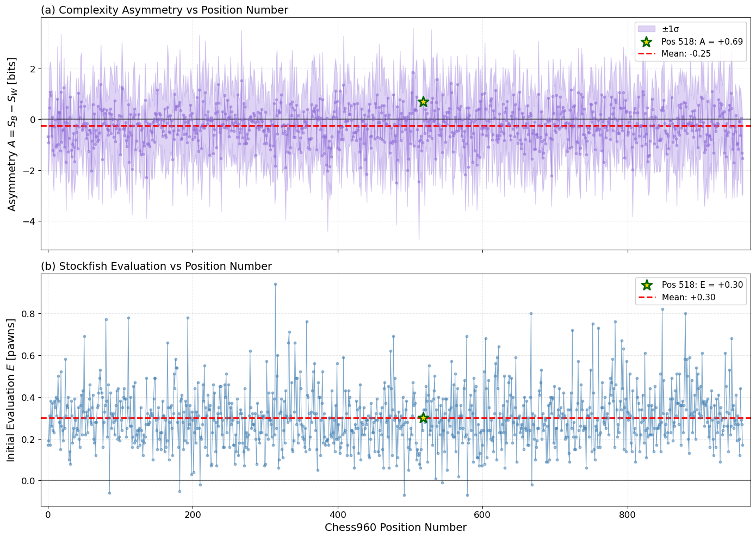756x538 pixels.
Task: Click the 400 tick label on the x-axis
Action: pyautogui.click(x=338, y=514)
